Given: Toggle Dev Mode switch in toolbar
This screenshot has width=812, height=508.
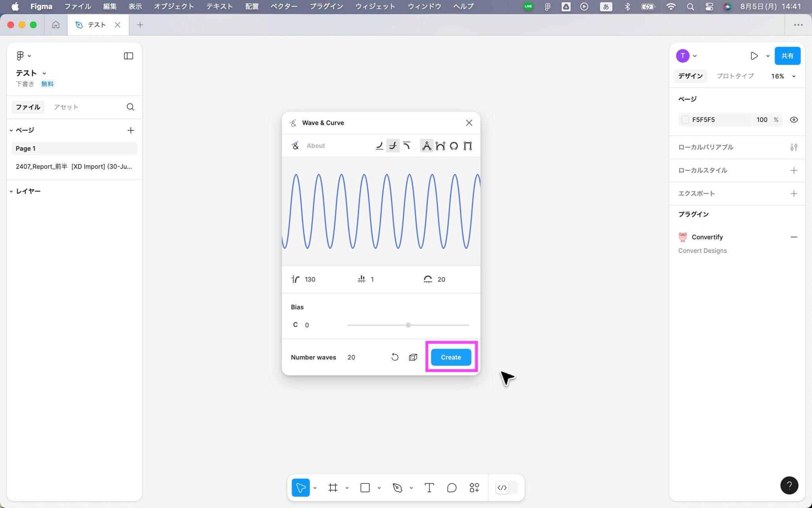Looking at the screenshot, I should pyautogui.click(x=507, y=488).
